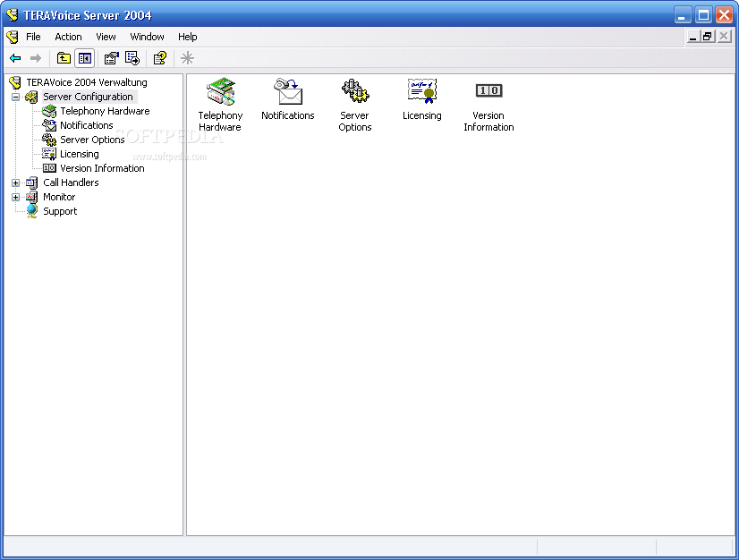The height and width of the screenshot is (560, 739).
Task: Open the Version Information icon in right pane
Action: pos(489,90)
